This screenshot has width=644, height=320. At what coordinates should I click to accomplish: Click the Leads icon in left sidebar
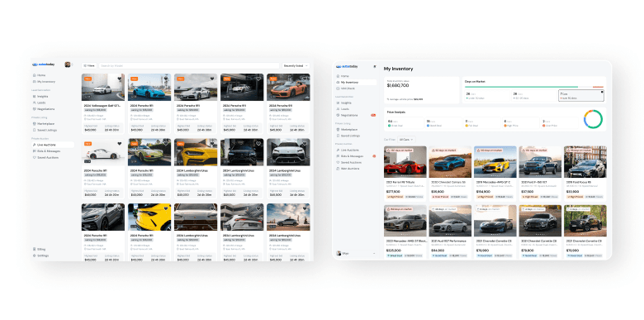click(34, 103)
